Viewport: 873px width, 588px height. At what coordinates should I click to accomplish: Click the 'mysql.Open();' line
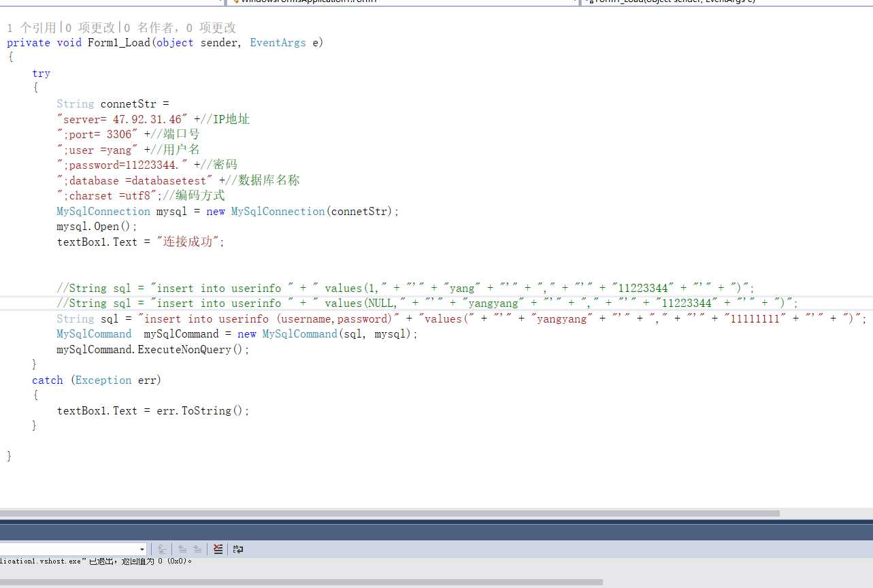tap(97, 227)
